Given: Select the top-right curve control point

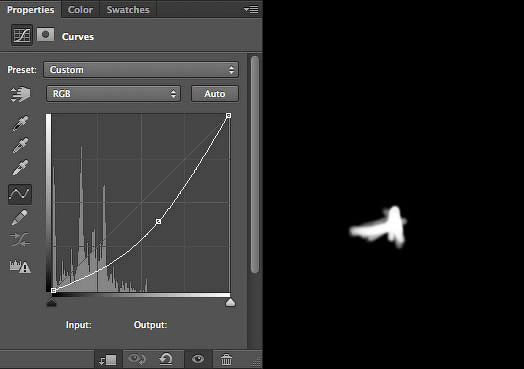Looking at the screenshot, I should [229, 116].
